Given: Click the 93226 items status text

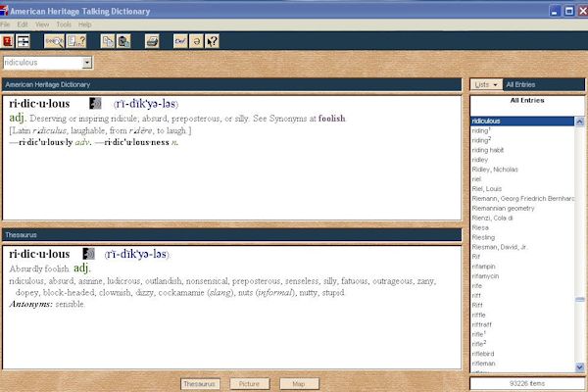Looking at the screenshot, I should pos(527,383).
